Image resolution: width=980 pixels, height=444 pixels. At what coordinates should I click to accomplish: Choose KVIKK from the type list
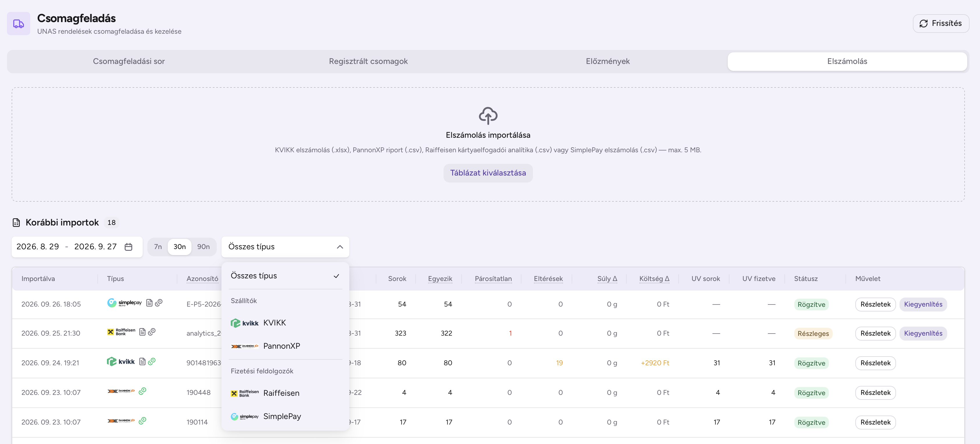[285, 323]
